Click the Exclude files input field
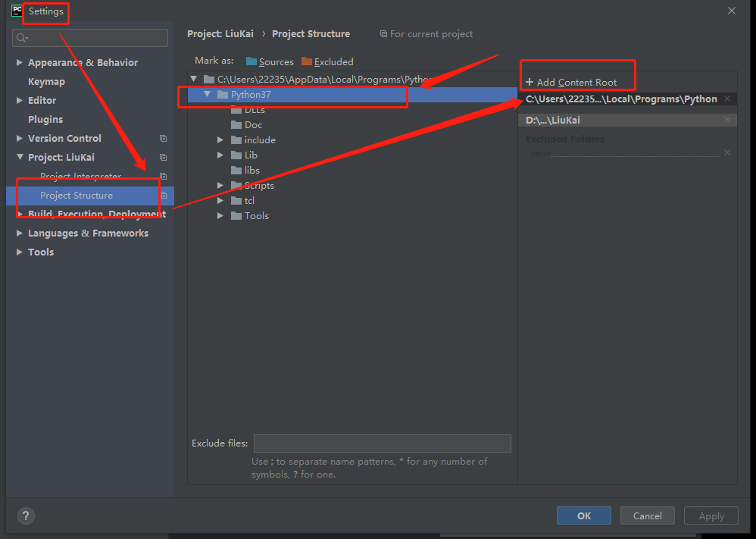The width and height of the screenshot is (756, 539). coord(383,443)
